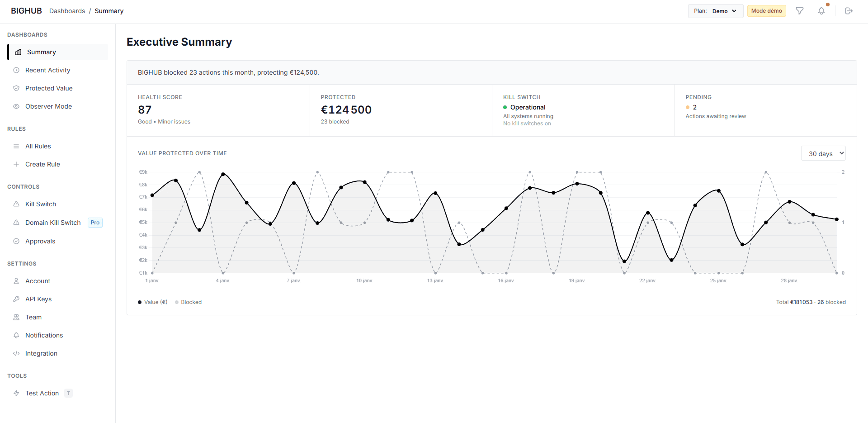The height and width of the screenshot is (423, 868).
Task: Toggle the Value (€) legend in the chart
Action: tap(152, 302)
